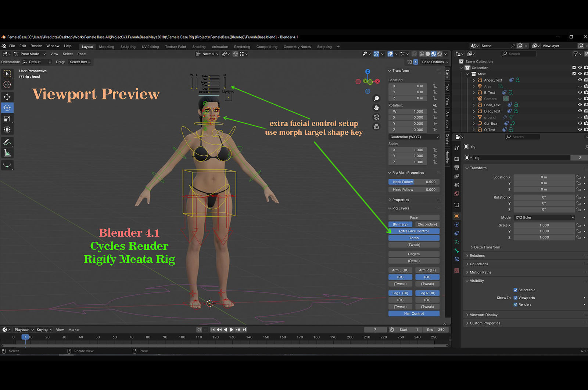Image resolution: width=588 pixels, height=390 pixels.
Task: Hide Gui_Box using its eye icon
Action: (x=580, y=124)
